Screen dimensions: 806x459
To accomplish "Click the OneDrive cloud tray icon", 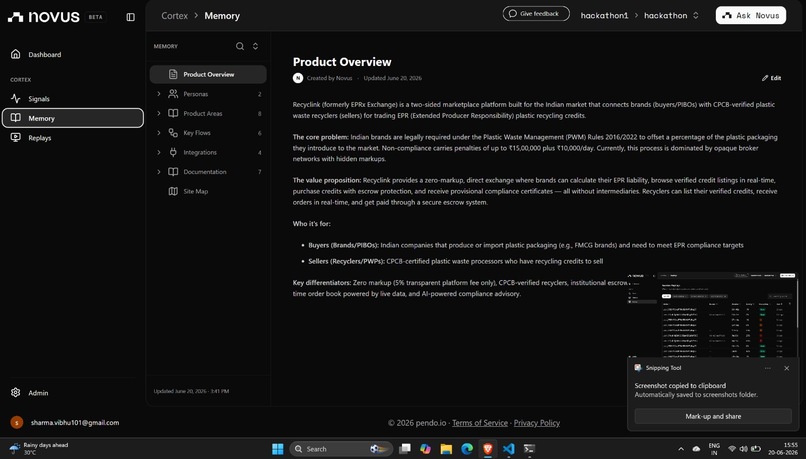I will tap(697, 449).
